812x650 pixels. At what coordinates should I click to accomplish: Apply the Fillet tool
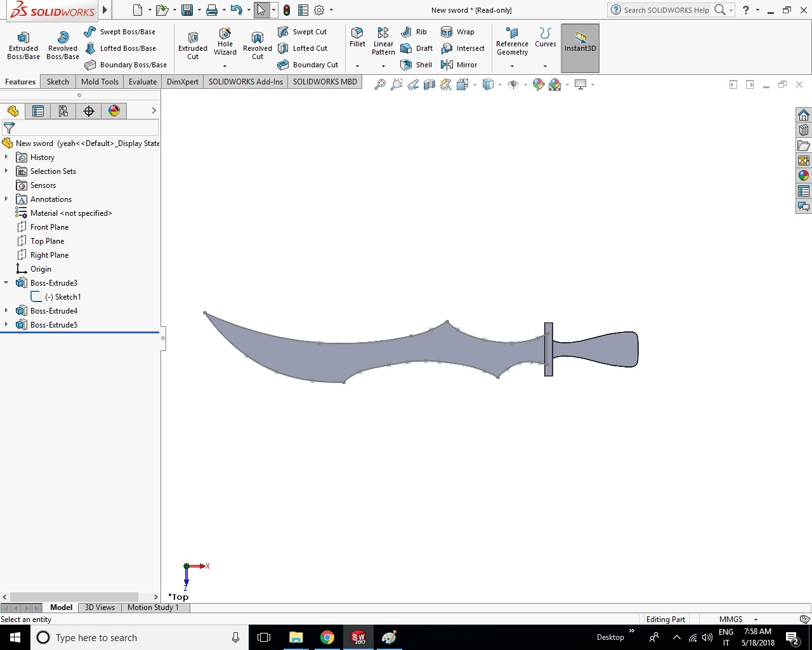click(x=357, y=37)
